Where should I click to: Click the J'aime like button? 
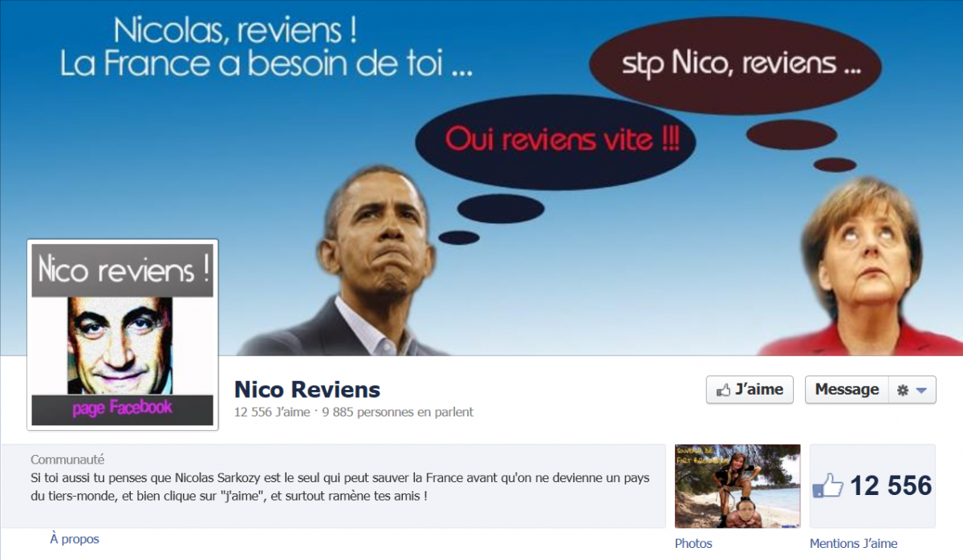tap(750, 389)
